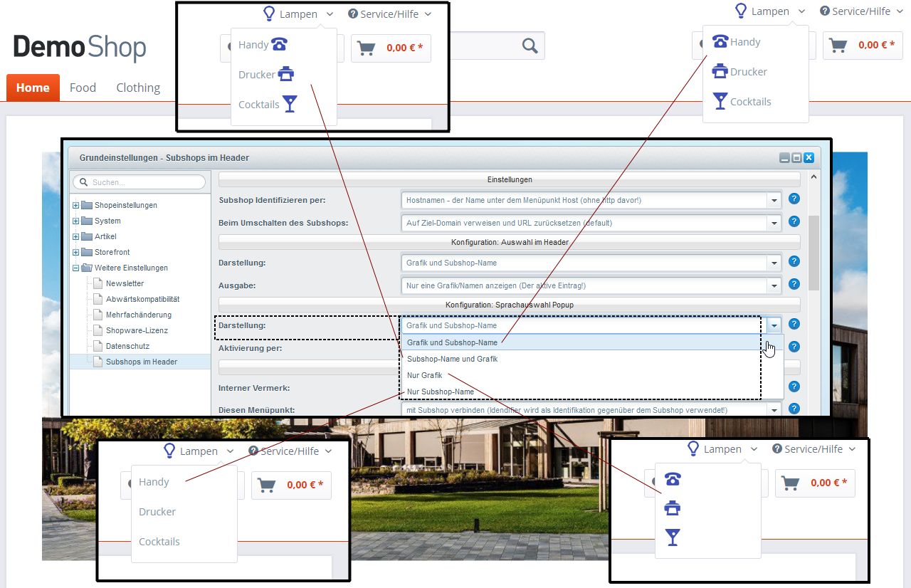Expand the Shopeinstellungen tree folder
The height and width of the screenshot is (588, 911).
76,206
